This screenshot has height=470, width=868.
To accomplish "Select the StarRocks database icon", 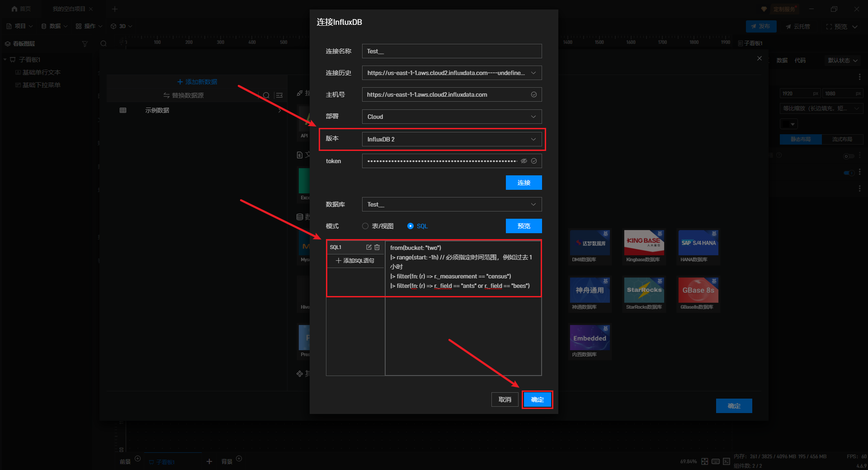I will [x=644, y=290].
